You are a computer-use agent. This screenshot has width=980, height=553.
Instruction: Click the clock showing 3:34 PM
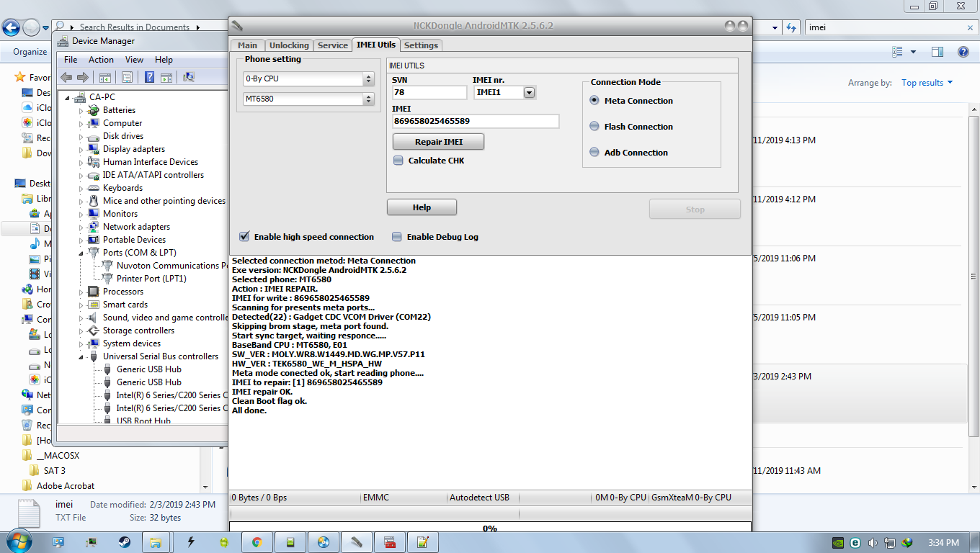pyautogui.click(x=944, y=542)
